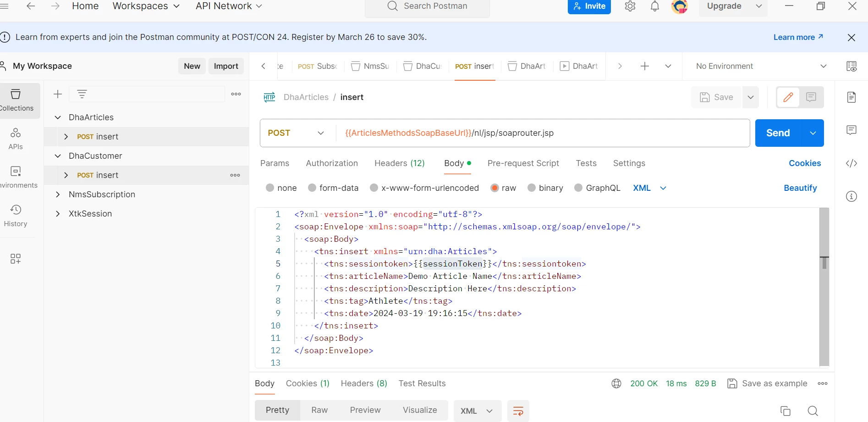Open code snippet pane icon

click(852, 163)
